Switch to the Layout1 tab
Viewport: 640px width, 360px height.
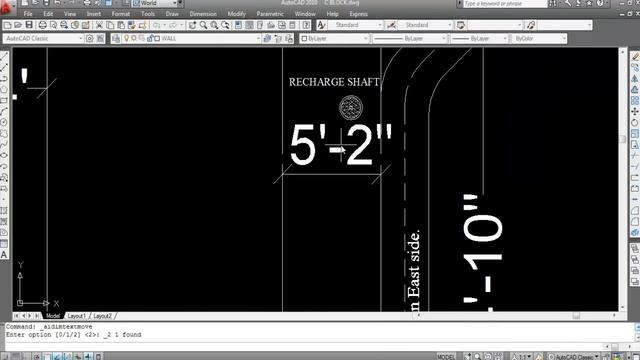77,316
